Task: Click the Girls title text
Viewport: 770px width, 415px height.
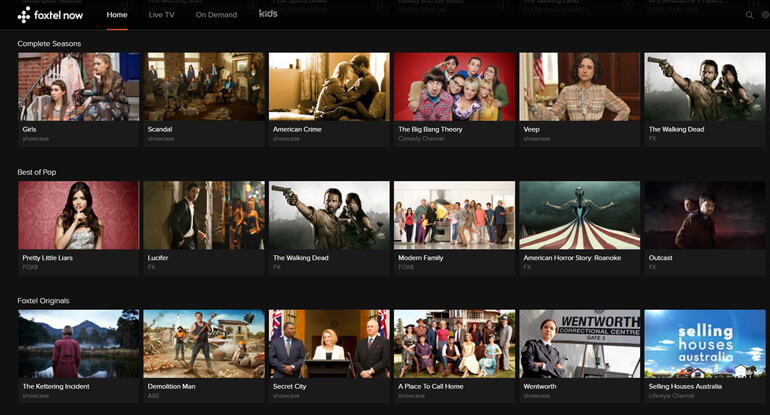Action: pos(29,129)
